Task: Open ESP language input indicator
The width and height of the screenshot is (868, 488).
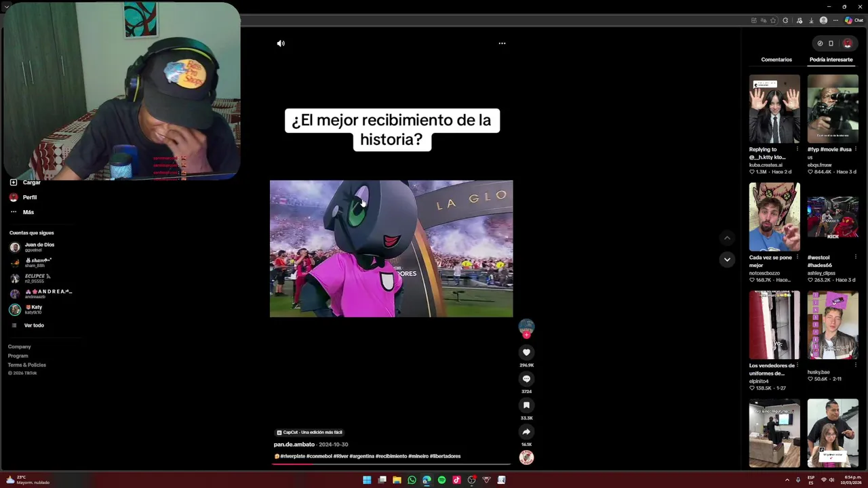Action: click(x=811, y=480)
